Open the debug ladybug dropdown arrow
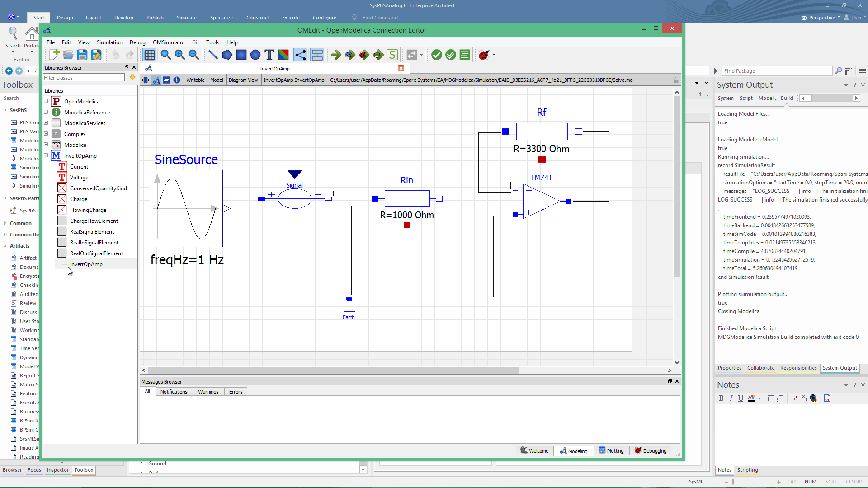The image size is (868, 488). coord(494,55)
